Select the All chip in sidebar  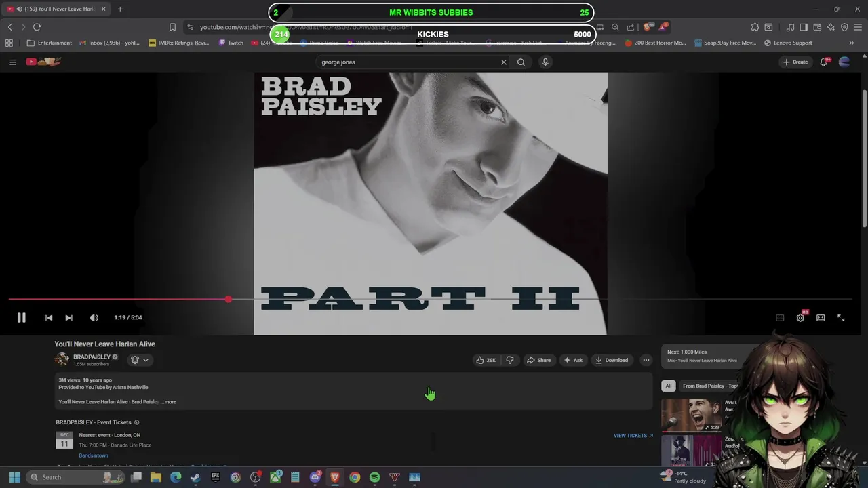(x=668, y=386)
